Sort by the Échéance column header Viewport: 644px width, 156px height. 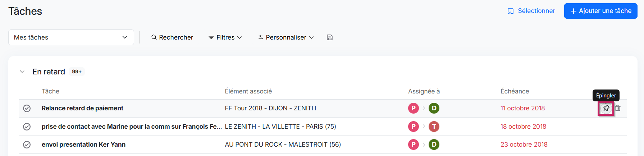click(x=515, y=91)
